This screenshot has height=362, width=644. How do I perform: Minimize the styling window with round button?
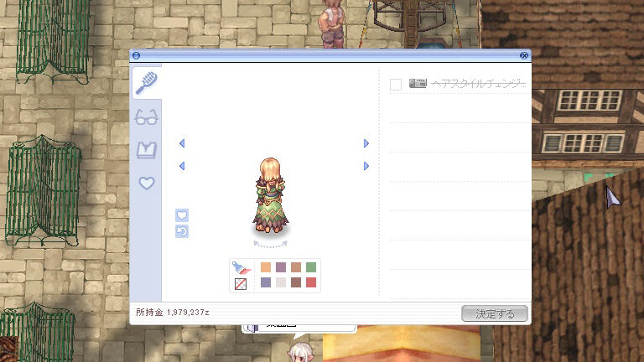(x=137, y=55)
